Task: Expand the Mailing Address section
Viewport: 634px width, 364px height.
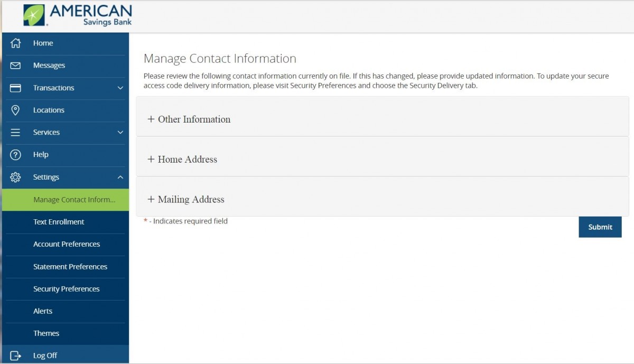Action: [186, 200]
